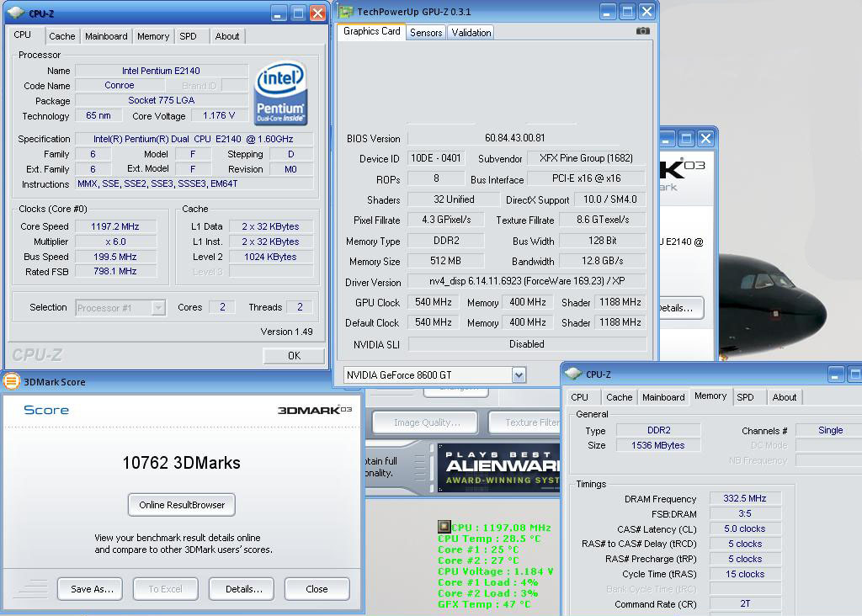Click the Bus Interface PCI-E x16 field
This screenshot has width=862, height=616.
click(x=586, y=178)
